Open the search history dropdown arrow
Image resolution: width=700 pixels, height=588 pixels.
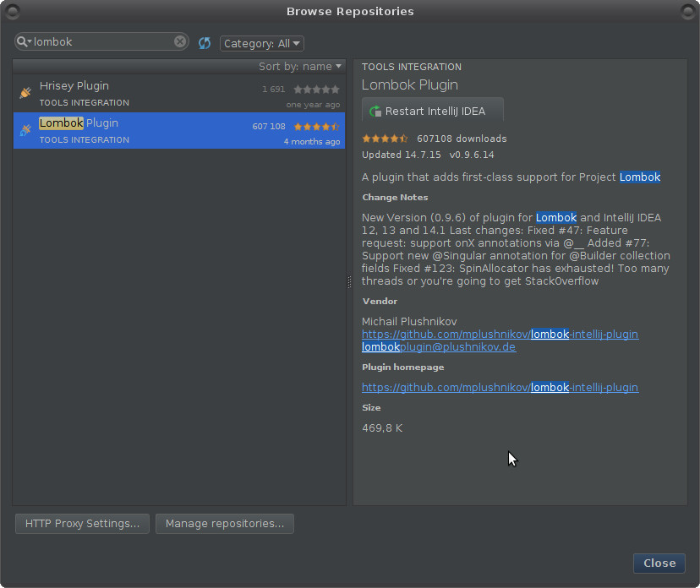(x=30, y=41)
